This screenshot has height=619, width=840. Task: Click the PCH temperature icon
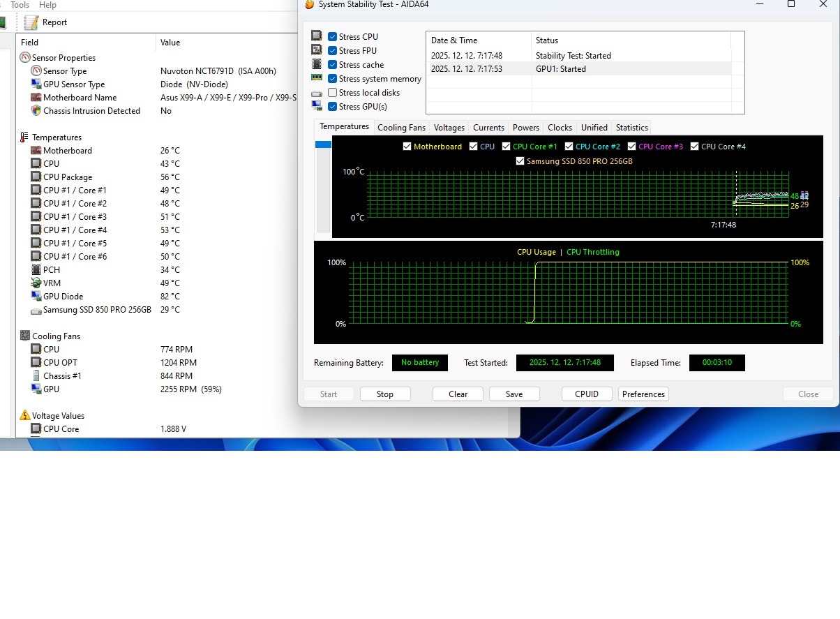click(36, 270)
